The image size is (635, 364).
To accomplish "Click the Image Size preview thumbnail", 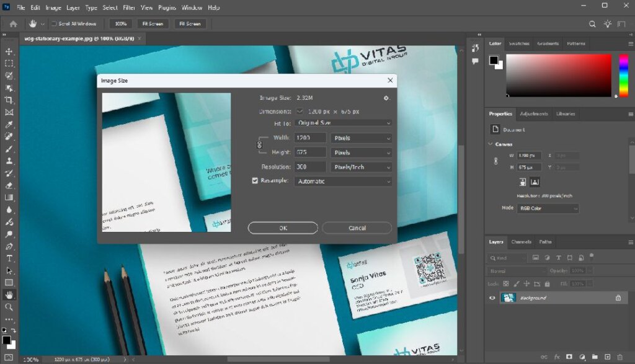I will tap(166, 162).
